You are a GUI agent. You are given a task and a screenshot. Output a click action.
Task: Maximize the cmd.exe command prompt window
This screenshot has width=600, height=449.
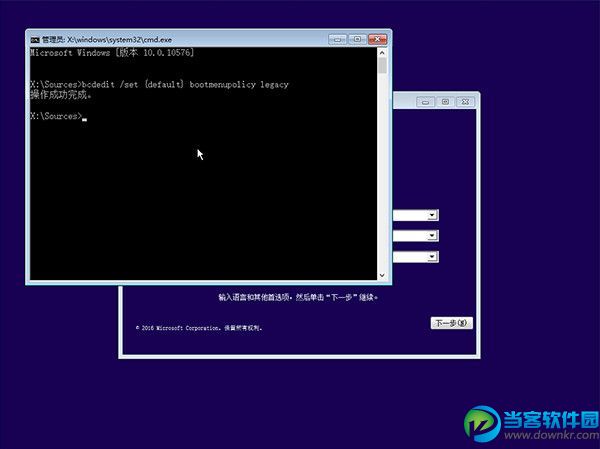[357, 39]
